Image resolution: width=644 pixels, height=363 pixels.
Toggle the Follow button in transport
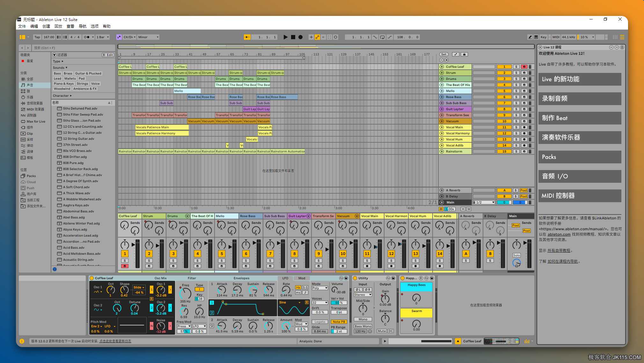(x=247, y=37)
